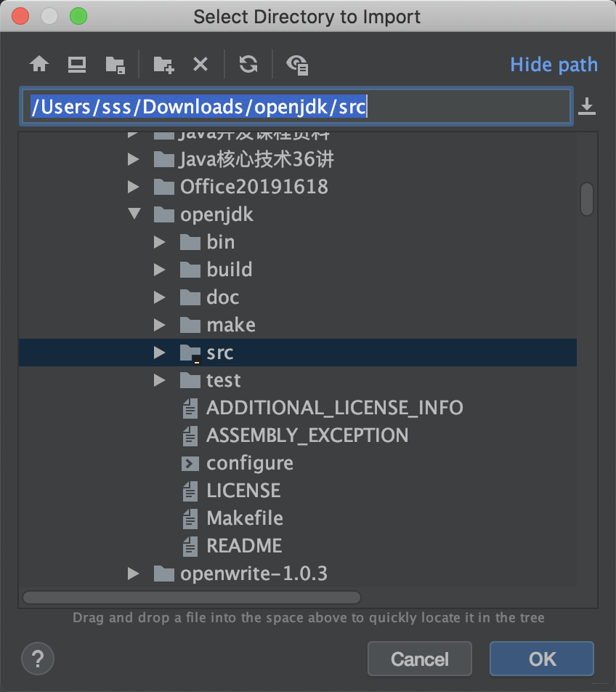
Task: Select the LICENSE file name
Action: click(243, 491)
